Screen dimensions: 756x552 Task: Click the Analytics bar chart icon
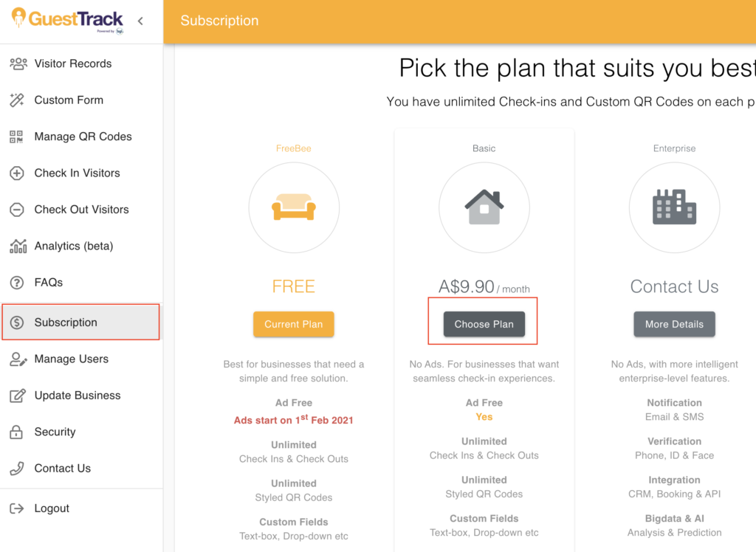[18, 246]
